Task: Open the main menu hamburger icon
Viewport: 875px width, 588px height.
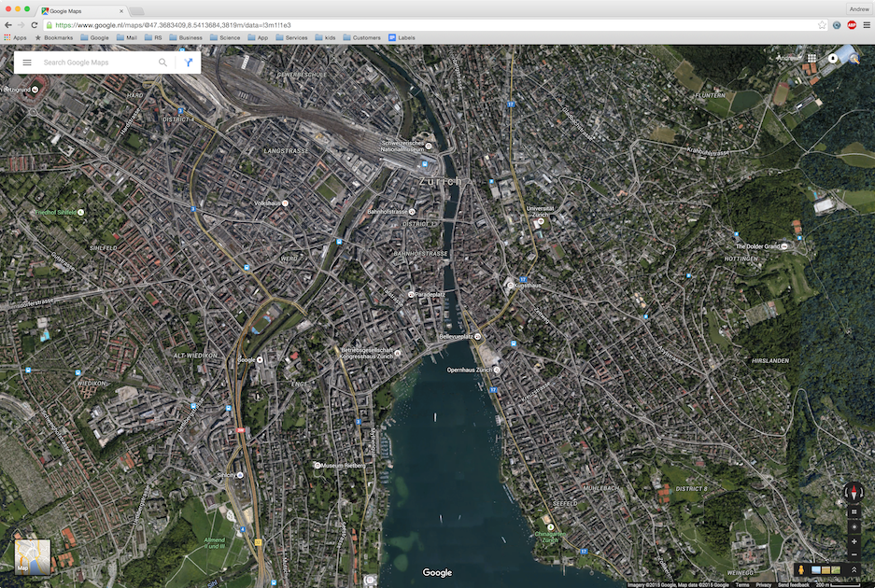Action: [x=27, y=62]
